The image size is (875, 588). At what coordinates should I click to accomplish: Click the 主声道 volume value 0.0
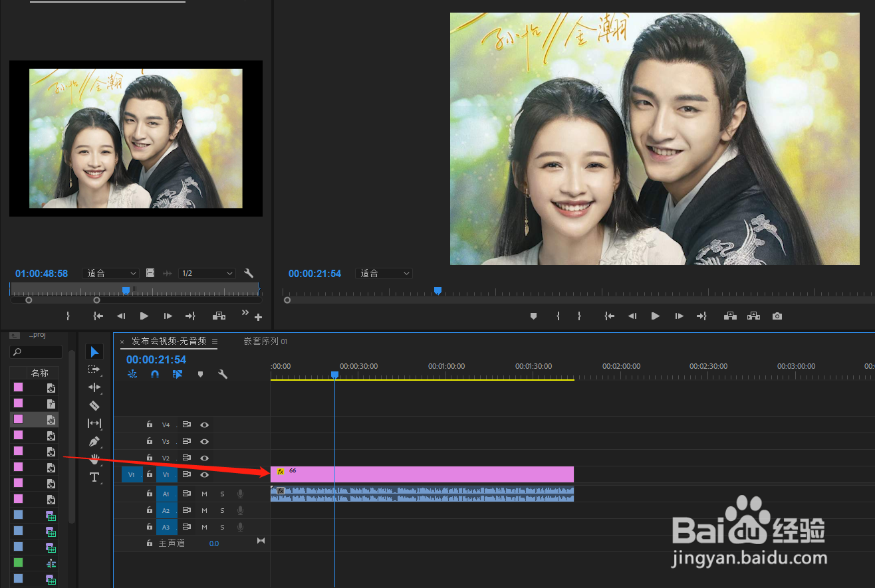point(214,543)
